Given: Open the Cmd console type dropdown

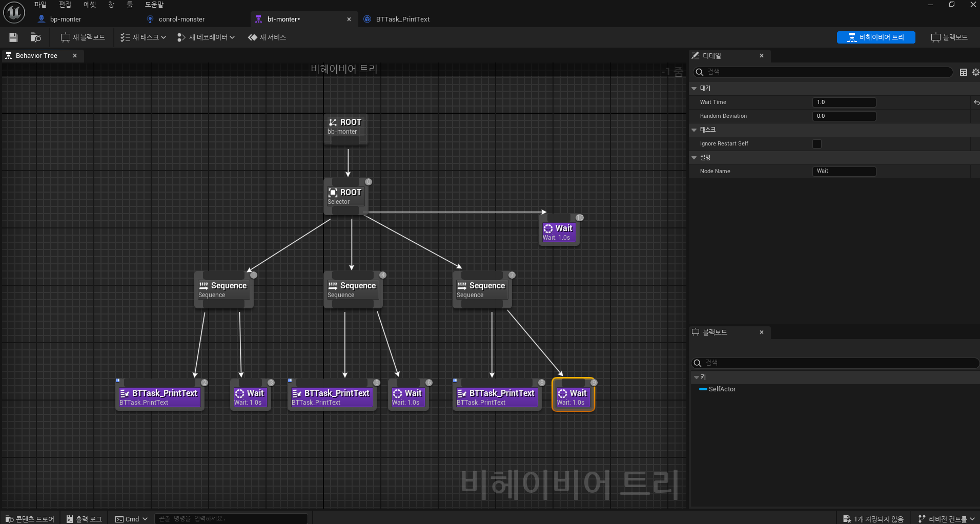Looking at the screenshot, I should [x=132, y=519].
